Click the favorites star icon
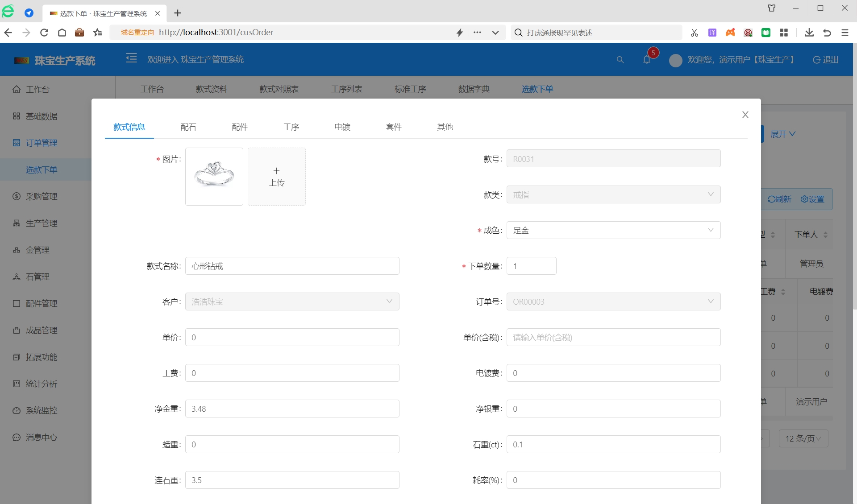 click(x=98, y=33)
